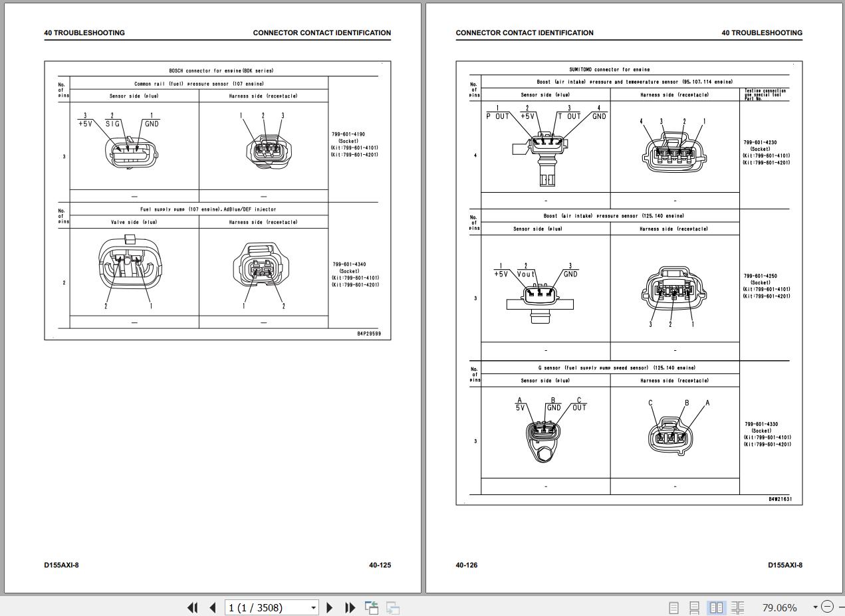Open the zoom level dropdown arrow

(815, 607)
